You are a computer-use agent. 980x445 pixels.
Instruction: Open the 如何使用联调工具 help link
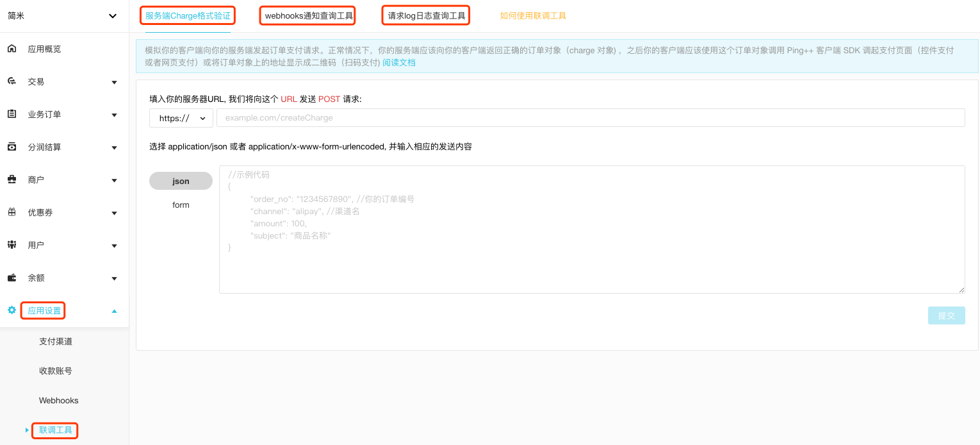click(533, 16)
